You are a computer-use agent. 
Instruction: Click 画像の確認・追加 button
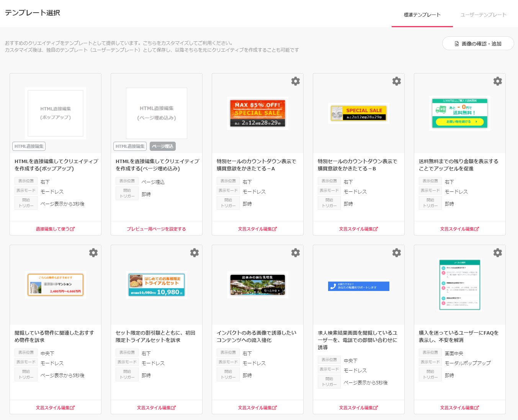[x=478, y=44]
